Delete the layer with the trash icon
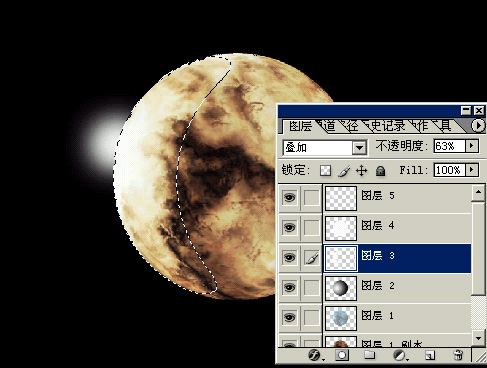 [458, 355]
